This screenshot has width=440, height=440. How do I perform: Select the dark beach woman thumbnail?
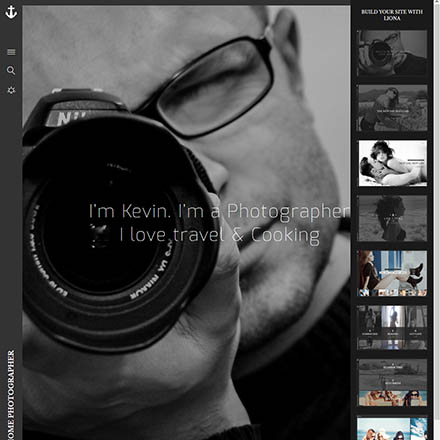point(393,218)
